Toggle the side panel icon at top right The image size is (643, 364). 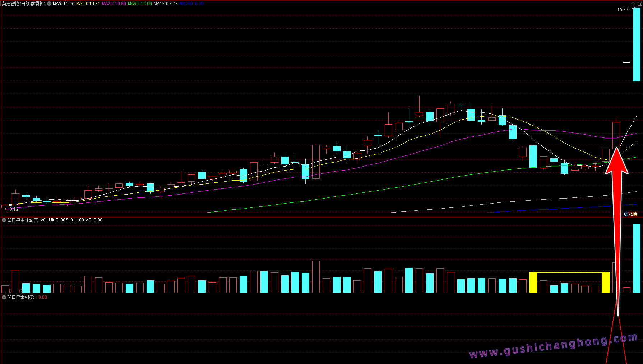[639, 4]
